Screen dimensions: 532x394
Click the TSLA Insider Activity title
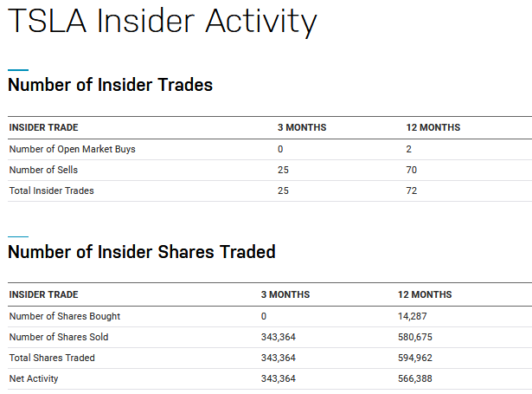tap(162, 22)
